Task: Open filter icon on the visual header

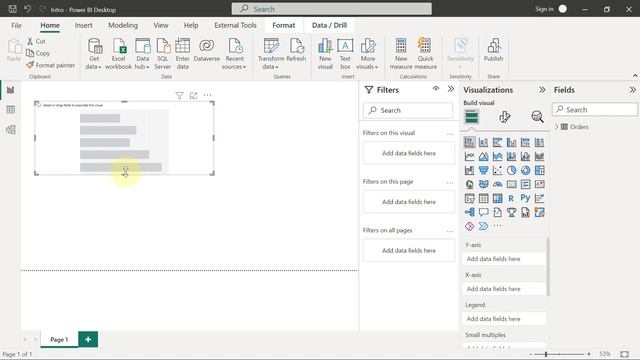Action: [x=179, y=96]
